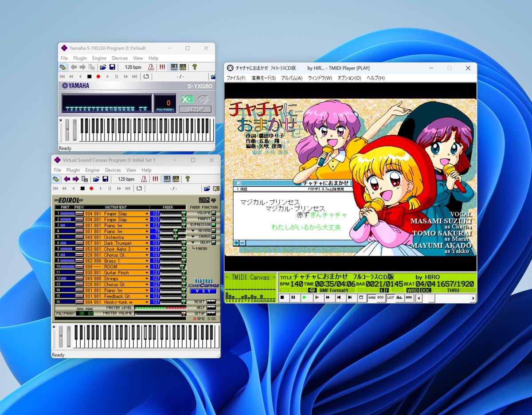Screen dimensions: 532x415
Task: Toggle the DELAY fader function switch
Action: [214, 243]
